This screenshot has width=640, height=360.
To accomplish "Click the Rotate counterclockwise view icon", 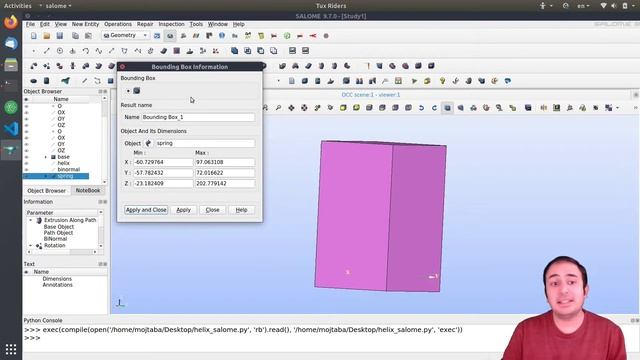I will click(x=421, y=108).
